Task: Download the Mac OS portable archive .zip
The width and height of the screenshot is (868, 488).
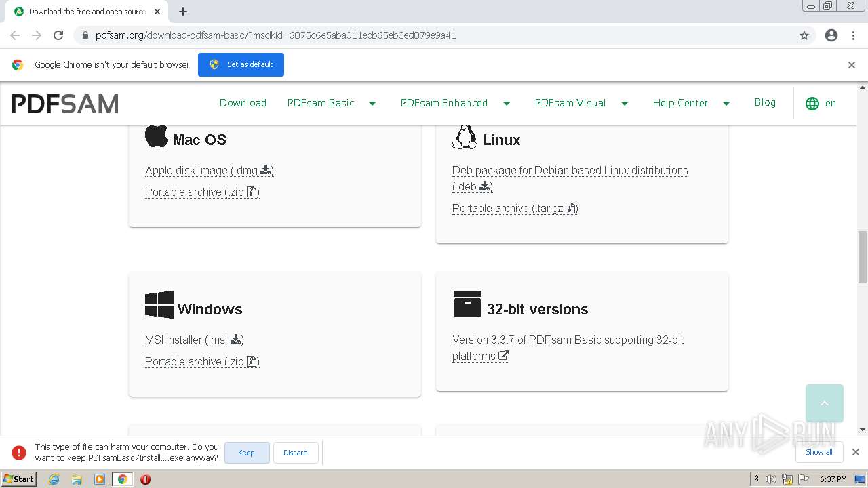Action: point(202,192)
